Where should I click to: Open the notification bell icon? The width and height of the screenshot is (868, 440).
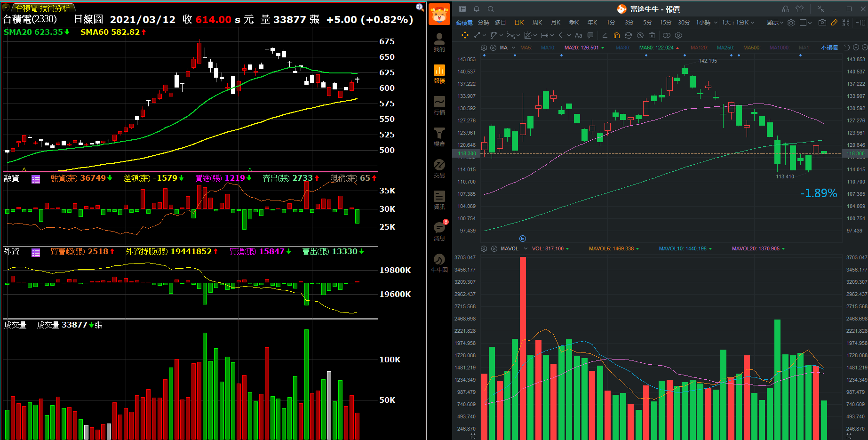pyautogui.click(x=477, y=9)
